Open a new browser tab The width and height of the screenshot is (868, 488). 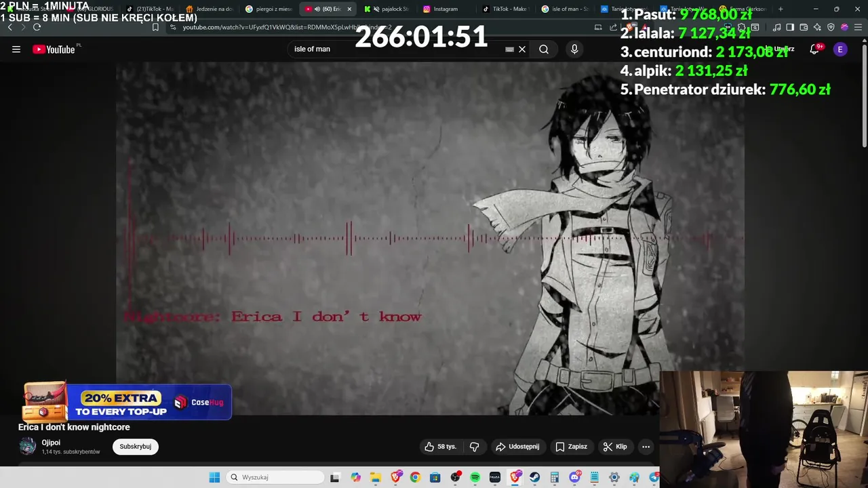pos(781,9)
